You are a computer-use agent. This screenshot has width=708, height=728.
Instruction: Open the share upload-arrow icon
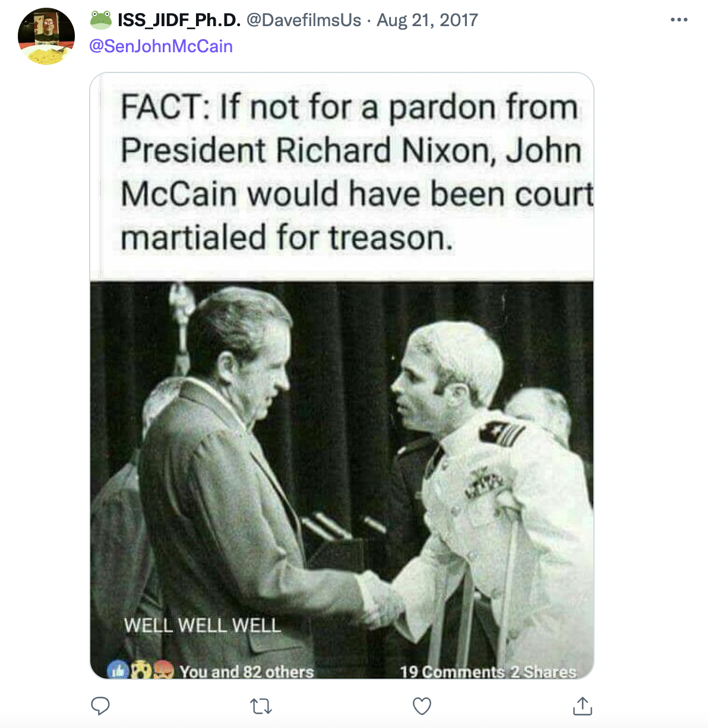point(583,706)
